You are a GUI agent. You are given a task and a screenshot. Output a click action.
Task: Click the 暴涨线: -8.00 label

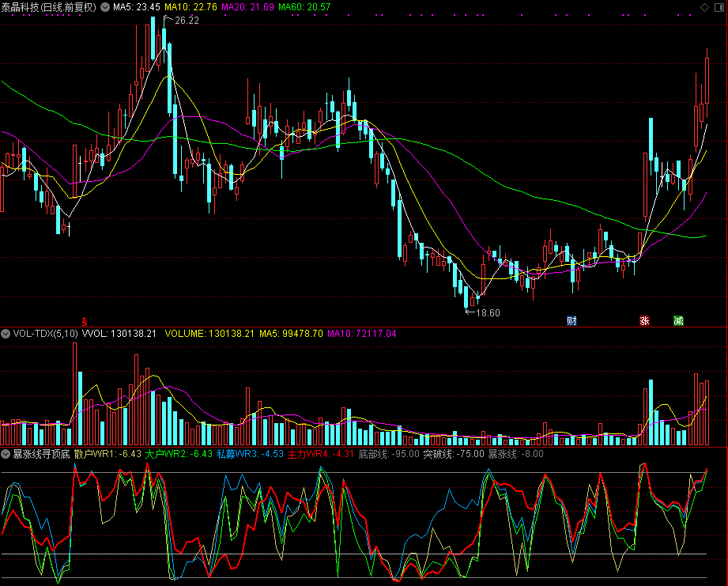[x=516, y=454]
